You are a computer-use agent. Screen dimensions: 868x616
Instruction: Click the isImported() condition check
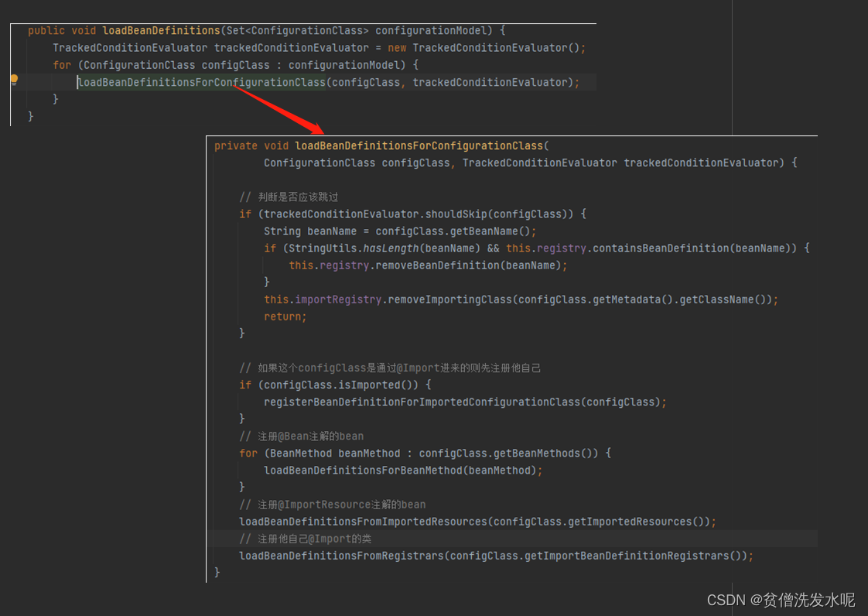tap(381, 385)
